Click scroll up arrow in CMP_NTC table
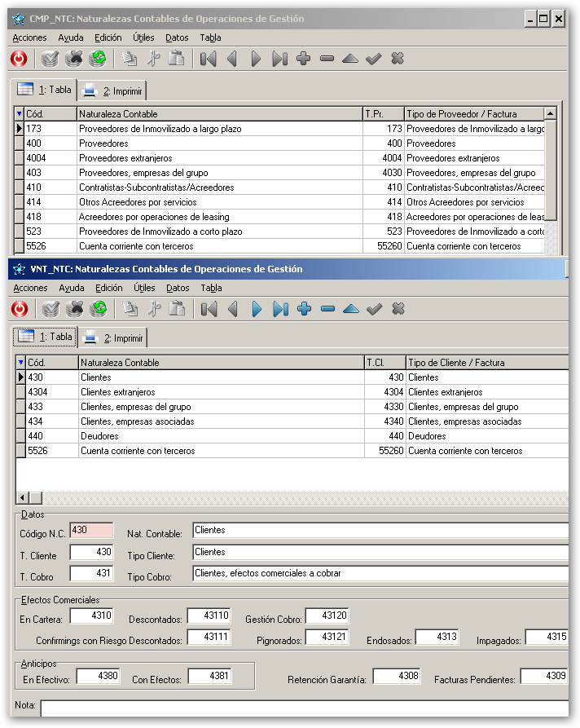Image resolution: width=580 pixels, height=728 pixels. (x=550, y=113)
